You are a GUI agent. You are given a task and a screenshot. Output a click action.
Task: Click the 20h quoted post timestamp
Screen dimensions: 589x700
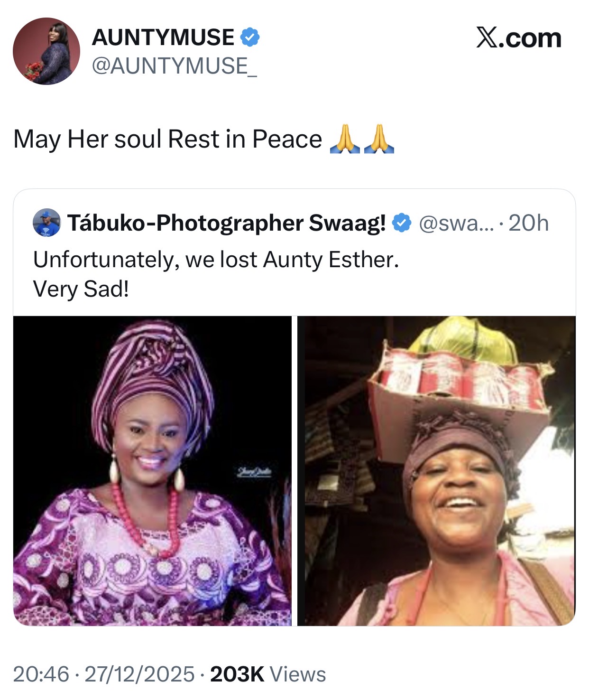click(x=528, y=223)
